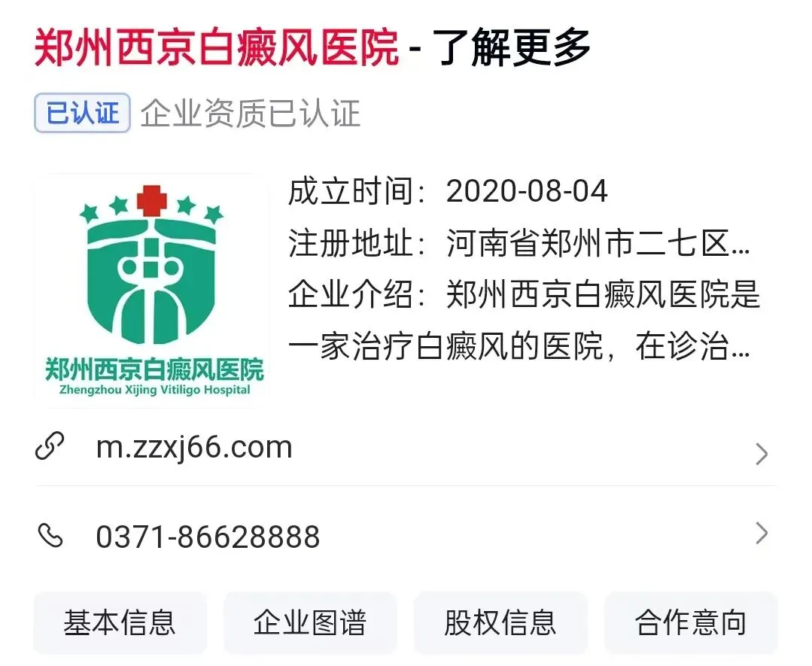Image resolution: width=812 pixels, height=666 pixels.
Task: Click the 企业资质已认证 label
Action: point(250,113)
